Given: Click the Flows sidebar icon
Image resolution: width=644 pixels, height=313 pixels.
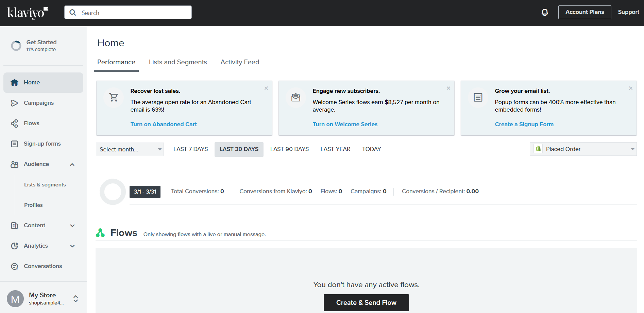Looking at the screenshot, I should click(x=14, y=123).
